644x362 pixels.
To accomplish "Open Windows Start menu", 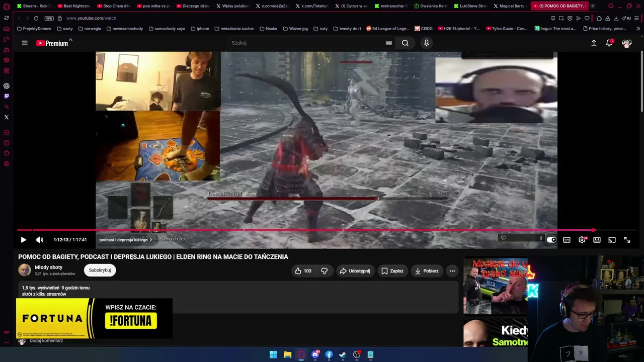I will pyautogui.click(x=273, y=354).
